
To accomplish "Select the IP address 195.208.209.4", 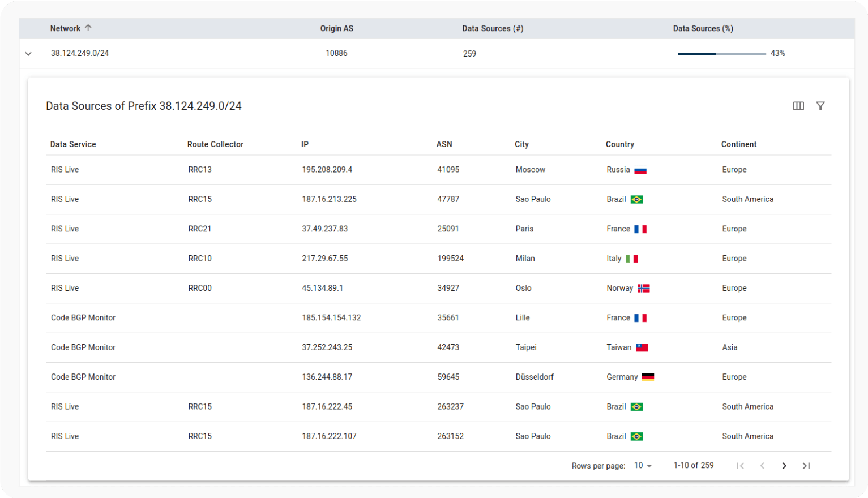I will coord(327,170).
